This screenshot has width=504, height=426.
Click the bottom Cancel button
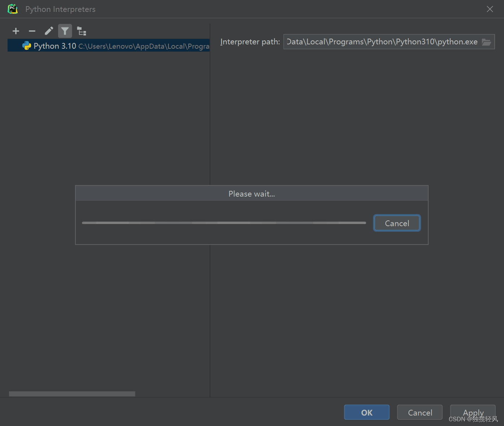pyautogui.click(x=420, y=412)
